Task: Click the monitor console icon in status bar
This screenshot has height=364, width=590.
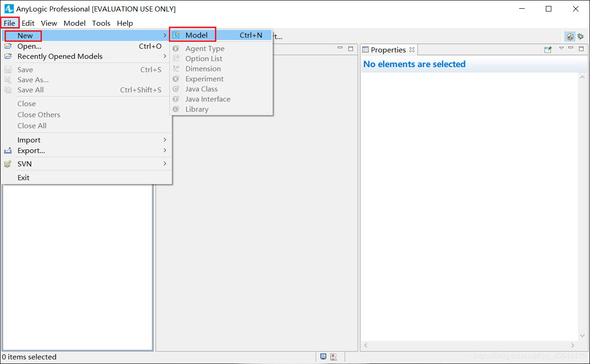Action: click(324, 357)
